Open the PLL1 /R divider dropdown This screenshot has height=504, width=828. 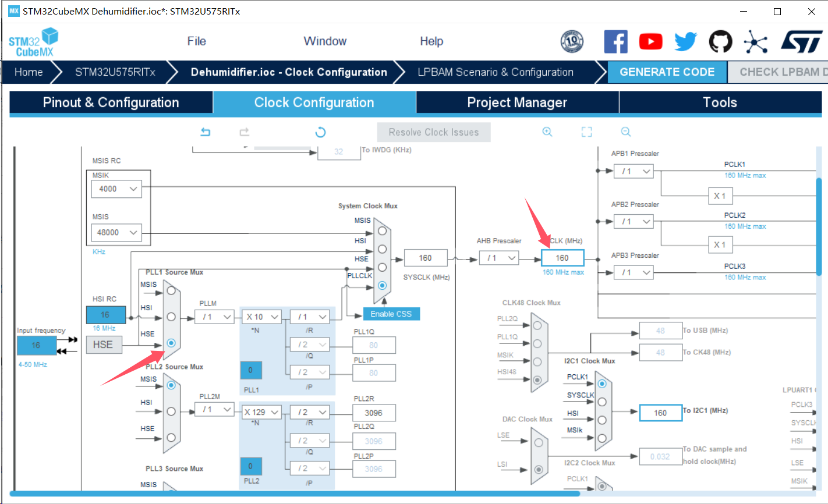click(x=310, y=317)
